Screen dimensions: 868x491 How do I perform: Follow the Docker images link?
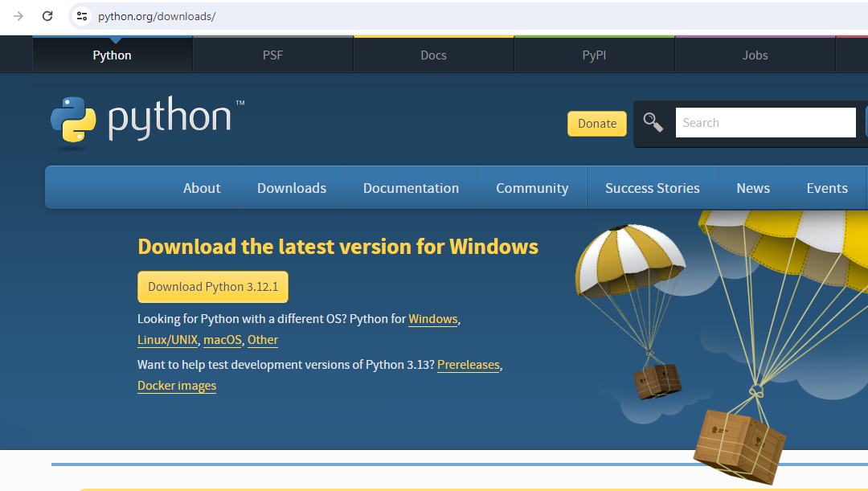tap(177, 386)
